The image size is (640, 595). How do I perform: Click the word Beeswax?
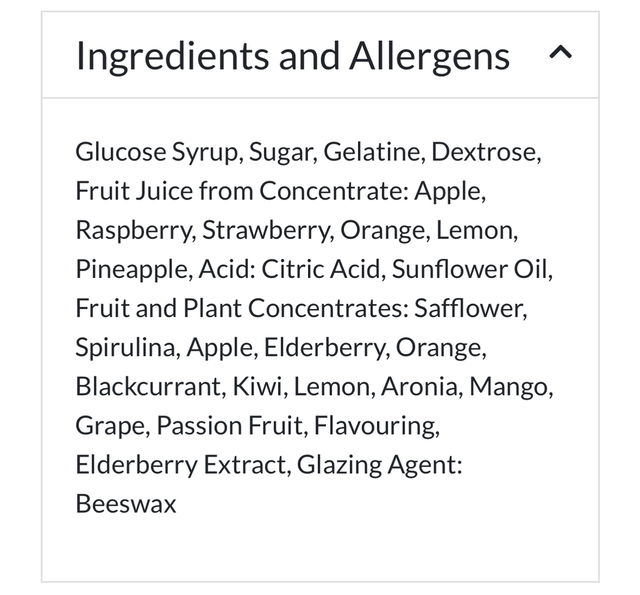point(125,504)
